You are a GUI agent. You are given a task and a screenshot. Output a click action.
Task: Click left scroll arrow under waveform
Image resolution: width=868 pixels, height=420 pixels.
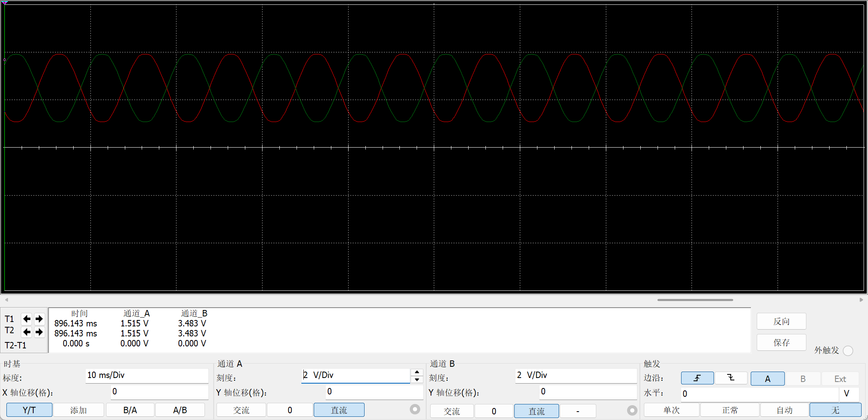tap(6, 300)
